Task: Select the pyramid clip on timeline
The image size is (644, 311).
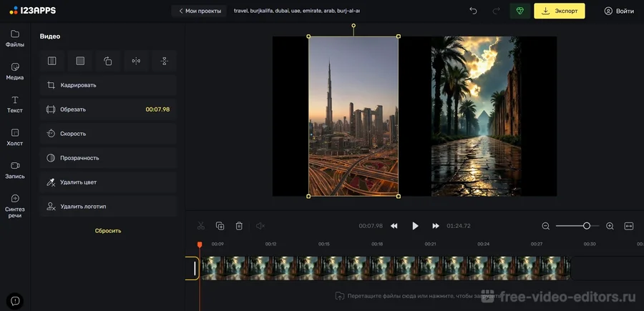Action: coord(385,268)
